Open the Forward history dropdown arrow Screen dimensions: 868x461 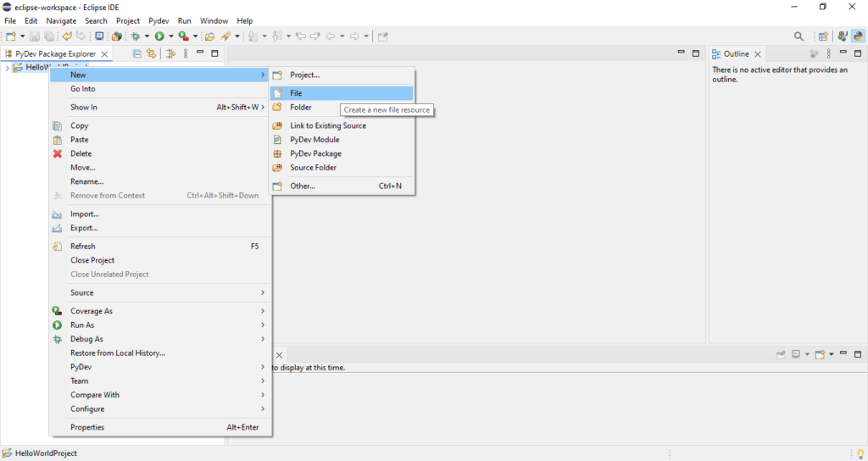(x=366, y=36)
